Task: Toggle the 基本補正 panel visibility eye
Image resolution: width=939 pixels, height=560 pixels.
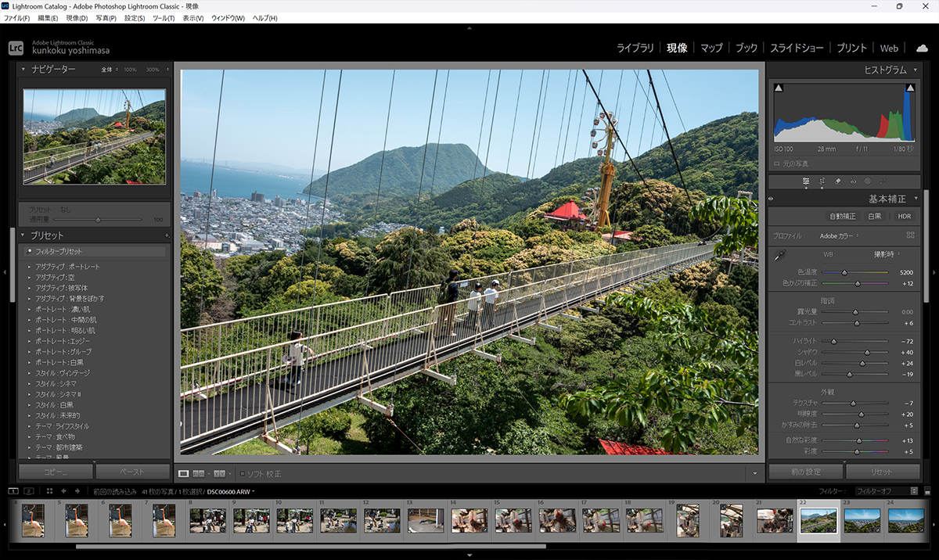Action: pos(771,199)
